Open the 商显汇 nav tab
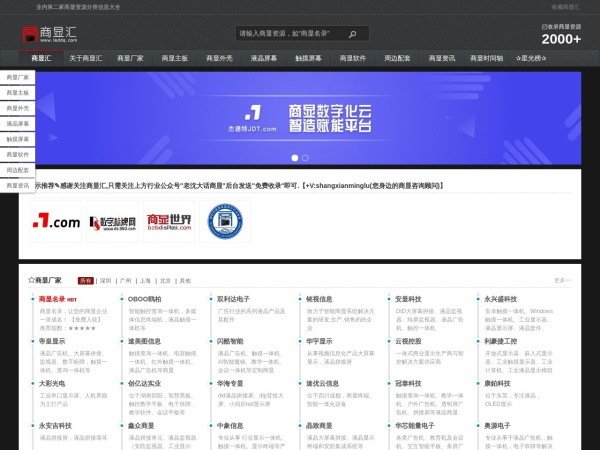Viewport: 600px width, 450px height. pyautogui.click(x=41, y=58)
